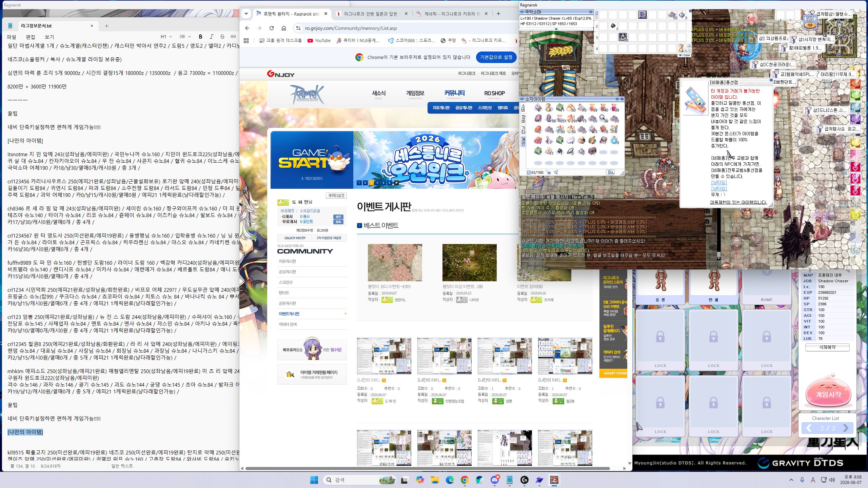Open inventory item search magnifier icon
Screen dimensions: 868x488
point(556,172)
